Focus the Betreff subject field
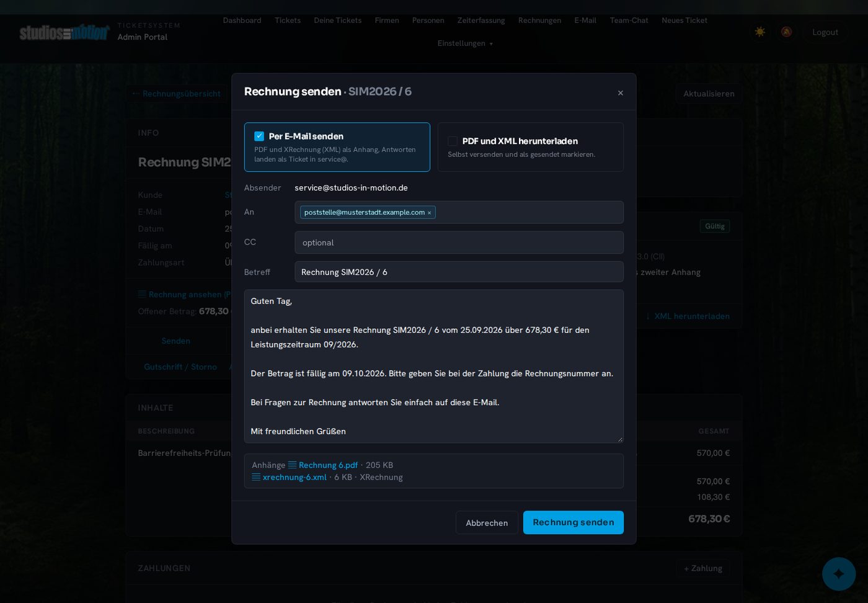 459,272
